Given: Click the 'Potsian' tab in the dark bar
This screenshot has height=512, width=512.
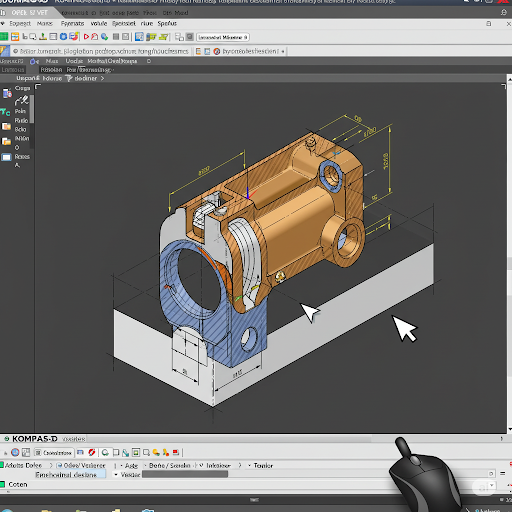Looking at the screenshot, I should coord(51,70).
